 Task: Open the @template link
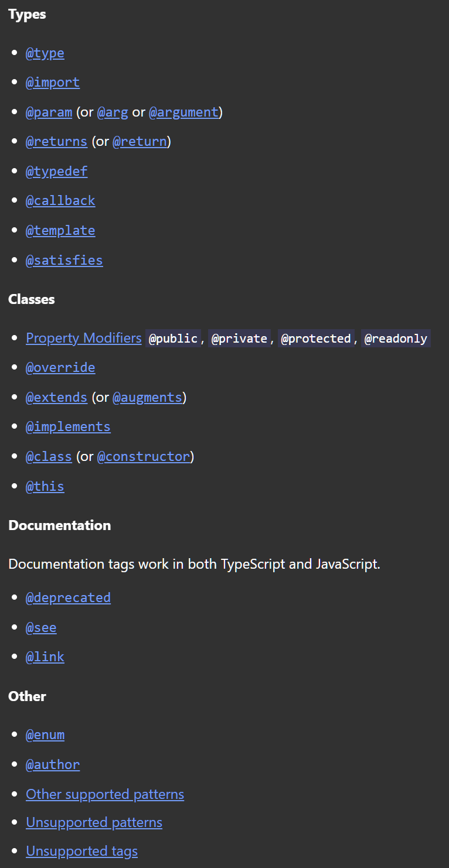60,231
